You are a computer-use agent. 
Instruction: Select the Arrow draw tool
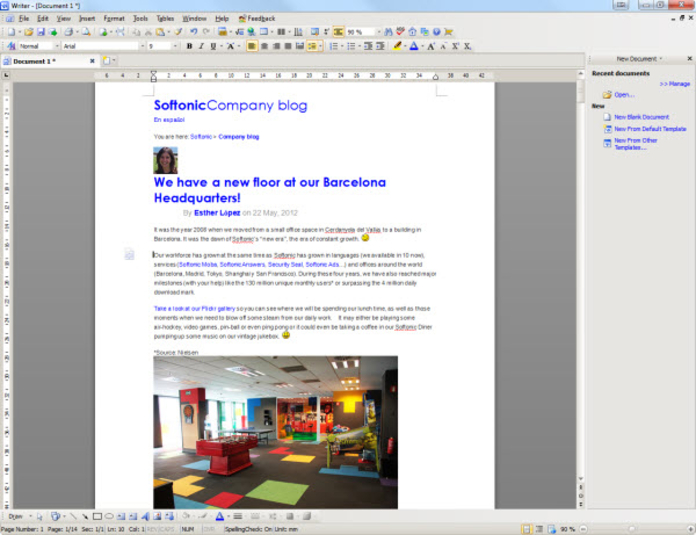click(x=85, y=516)
